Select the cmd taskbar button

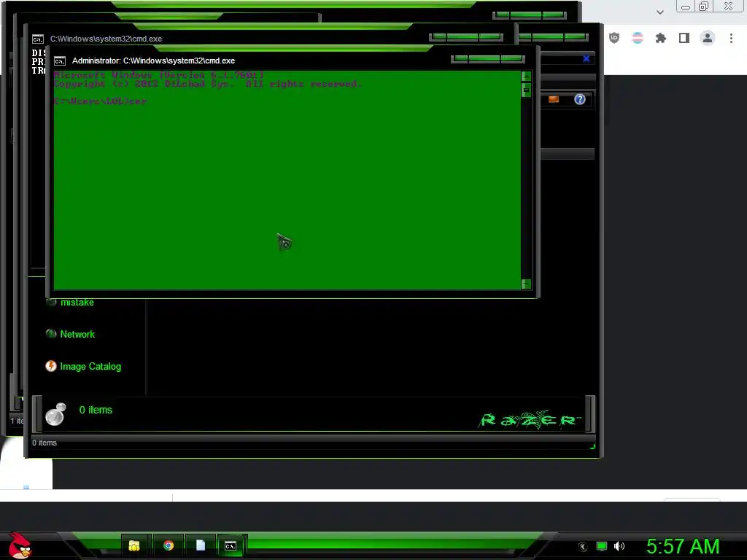231,545
